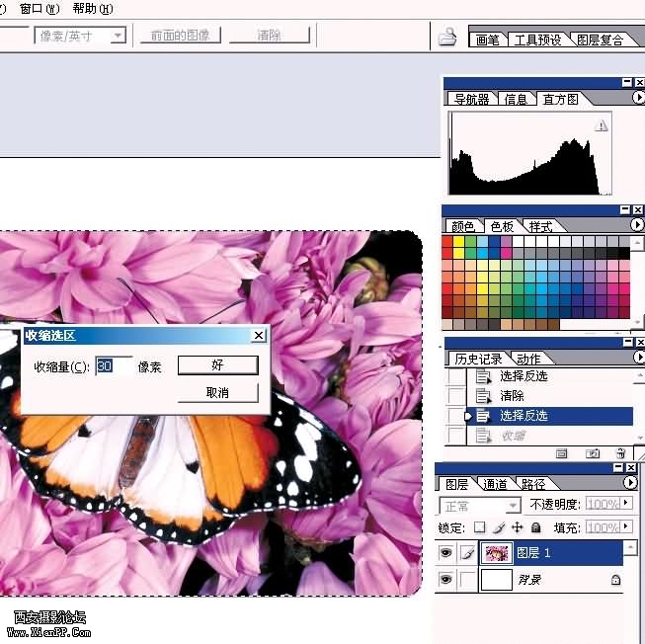Viewport: 645px width, 644px height.
Task: Open the Layers panel flyout menu arrow
Action: coord(630,483)
